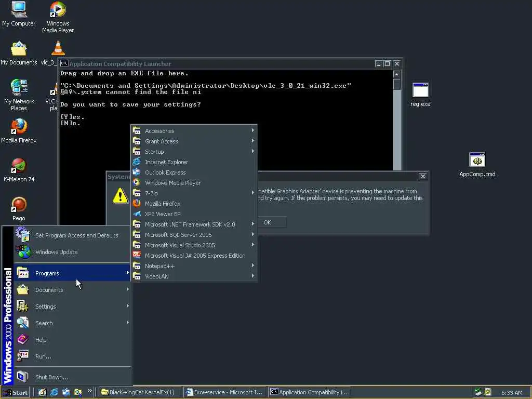This screenshot has width=532, height=399.
Task: Select AppComp.cmd file on the desktop
Action: click(x=477, y=165)
